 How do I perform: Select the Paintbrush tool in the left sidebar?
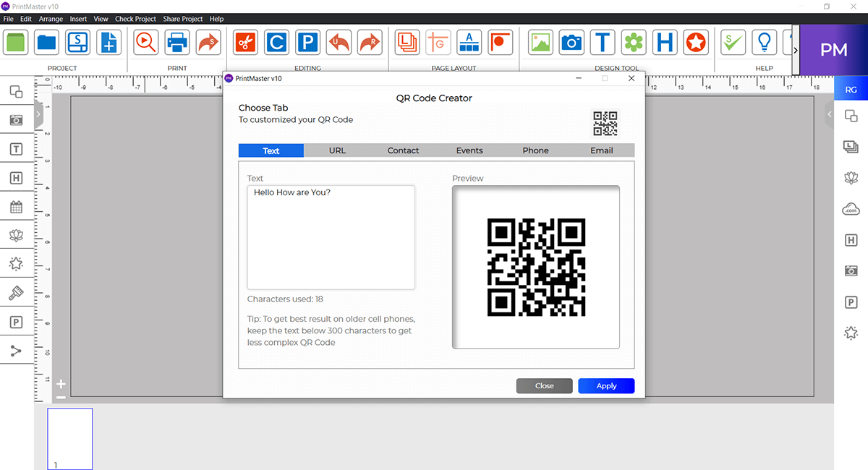17,293
